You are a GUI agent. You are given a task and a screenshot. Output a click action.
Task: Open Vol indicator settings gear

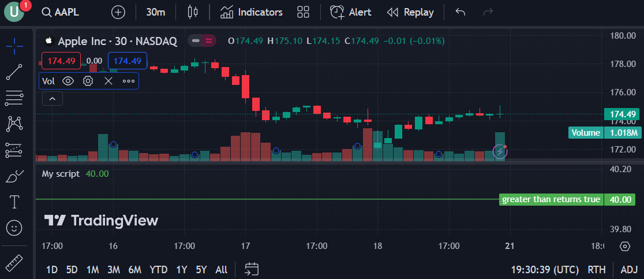pos(88,81)
